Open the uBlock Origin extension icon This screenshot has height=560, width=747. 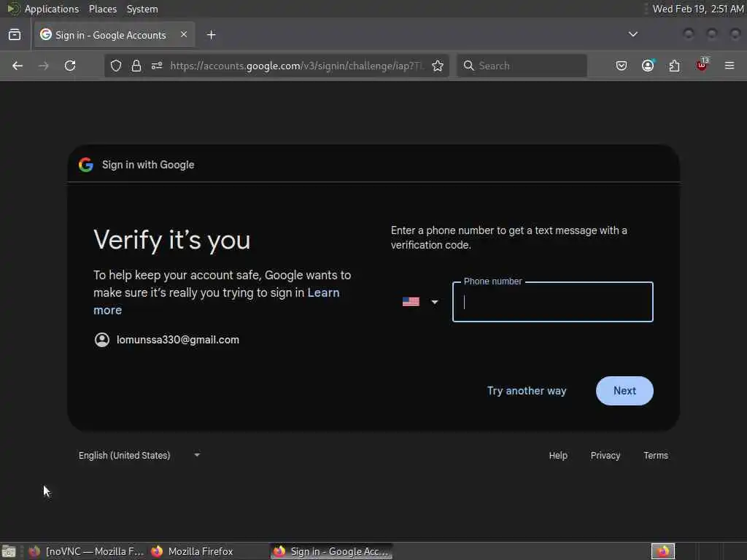703,65
